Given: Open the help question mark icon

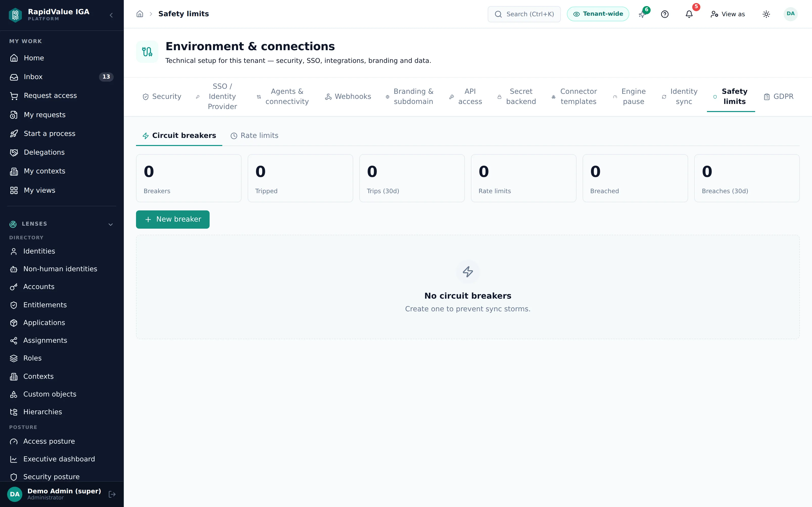Looking at the screenshot, I should pos(665,14).
